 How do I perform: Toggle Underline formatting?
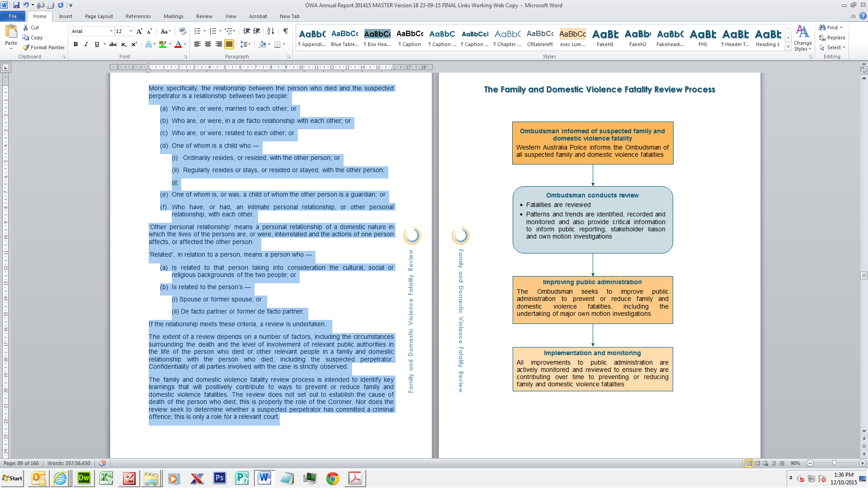(97, 44)
